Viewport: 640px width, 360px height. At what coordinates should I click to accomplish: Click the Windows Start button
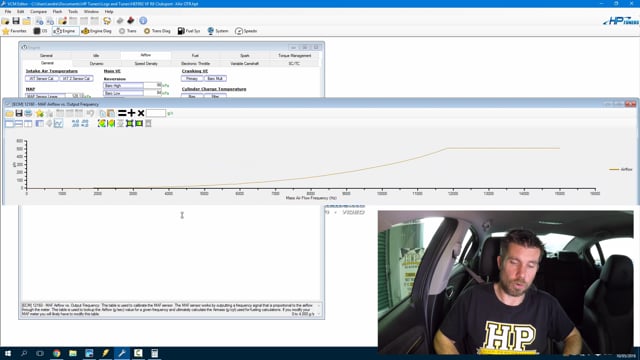pyautogui.click(x=8, y=353)
